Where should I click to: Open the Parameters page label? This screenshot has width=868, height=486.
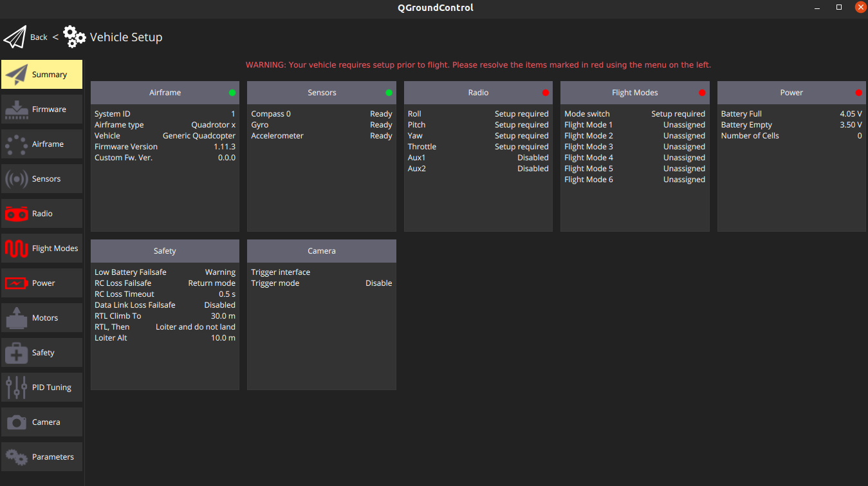pos(53,457)
